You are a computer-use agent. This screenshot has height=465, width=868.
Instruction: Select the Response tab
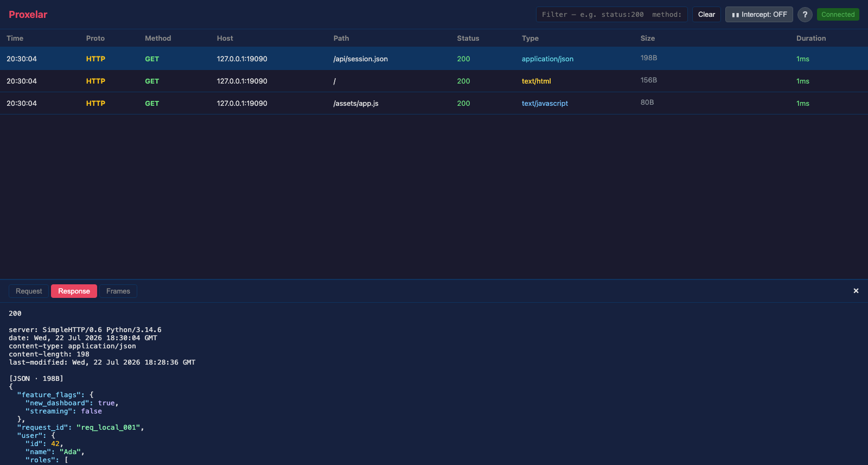pyautogui.click(x=74, y=291)
